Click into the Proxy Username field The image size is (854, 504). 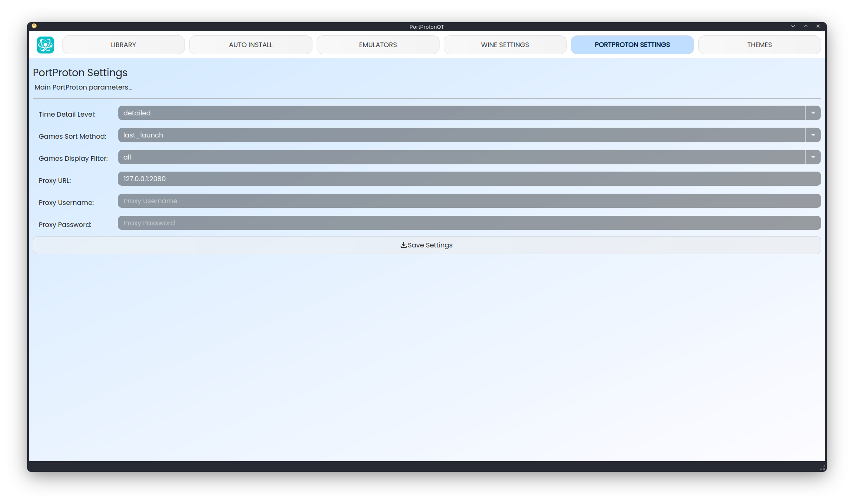coord(469,201)
